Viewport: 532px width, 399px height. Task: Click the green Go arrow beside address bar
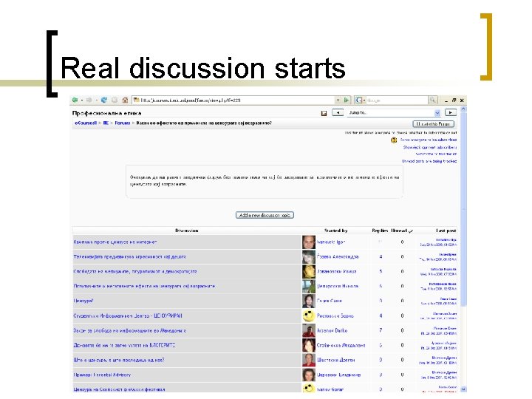347,100
